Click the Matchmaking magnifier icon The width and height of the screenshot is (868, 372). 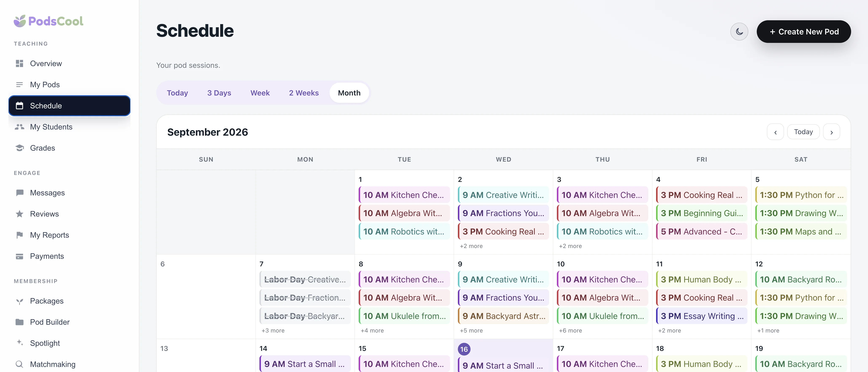[20, 364]
